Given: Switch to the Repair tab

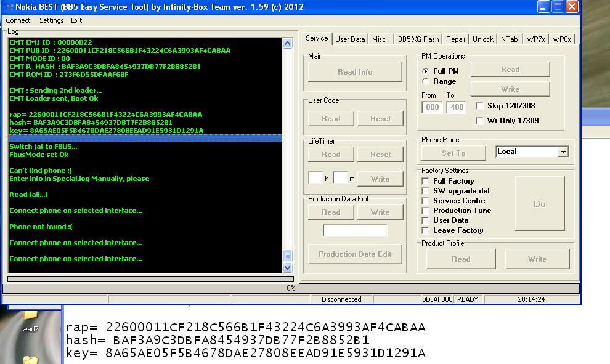Looking at the screenshot, I should click(455, 39).
